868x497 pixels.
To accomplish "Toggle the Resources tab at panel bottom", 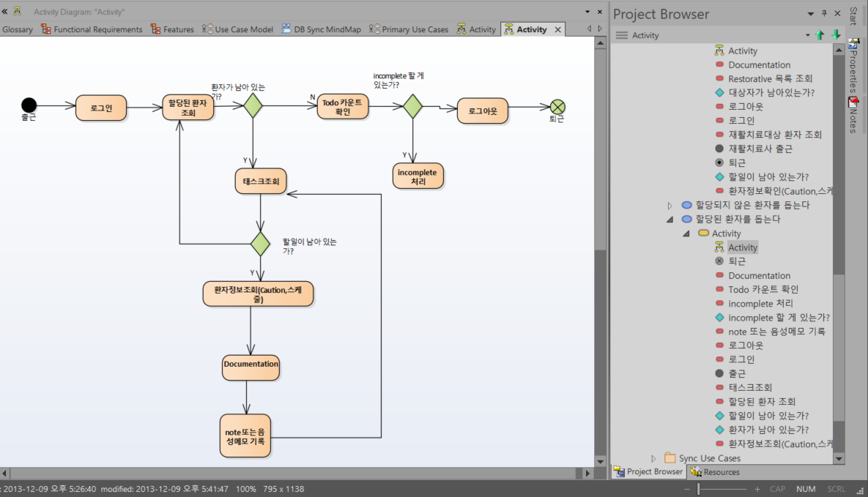I will tap(715, 472).
